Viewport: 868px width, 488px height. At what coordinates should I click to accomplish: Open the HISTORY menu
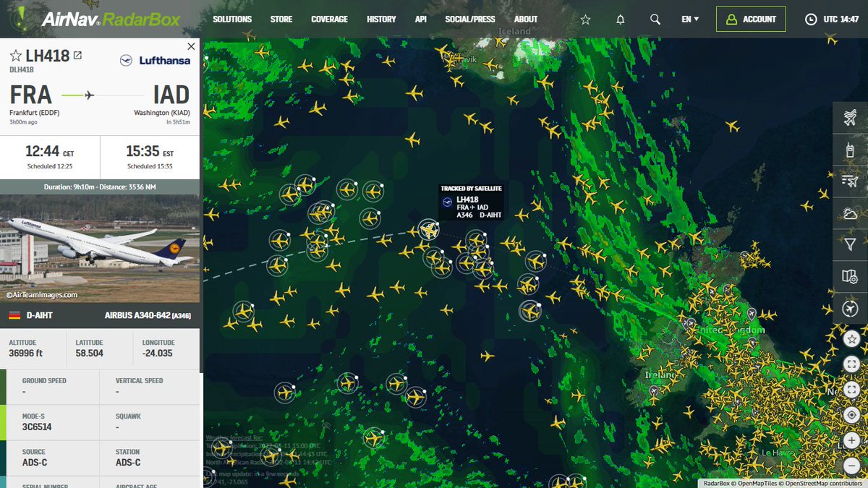(x=381, y=20)
